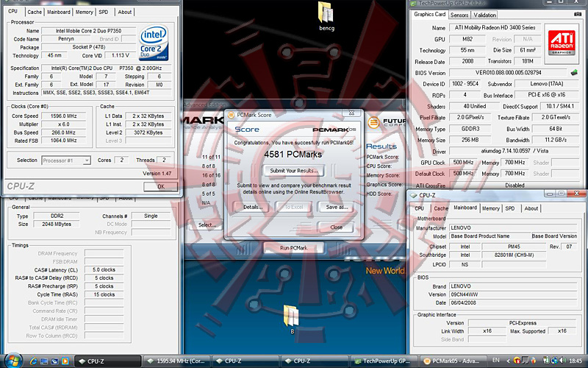Click the Details... button in PCMark Score
This screenshot has height=368, width=588.
pyautogui.click(x=253, y=207)
